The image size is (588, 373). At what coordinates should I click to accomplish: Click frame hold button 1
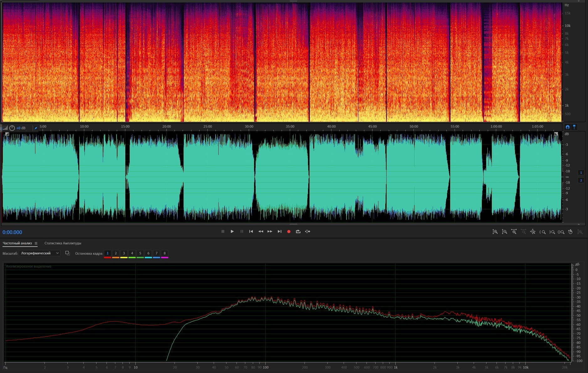point(107,253)
